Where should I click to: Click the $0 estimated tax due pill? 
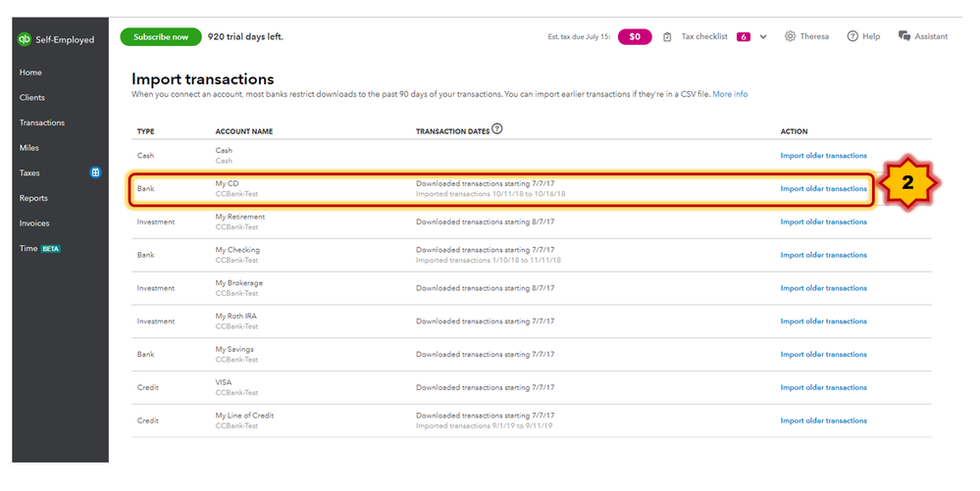635,37
